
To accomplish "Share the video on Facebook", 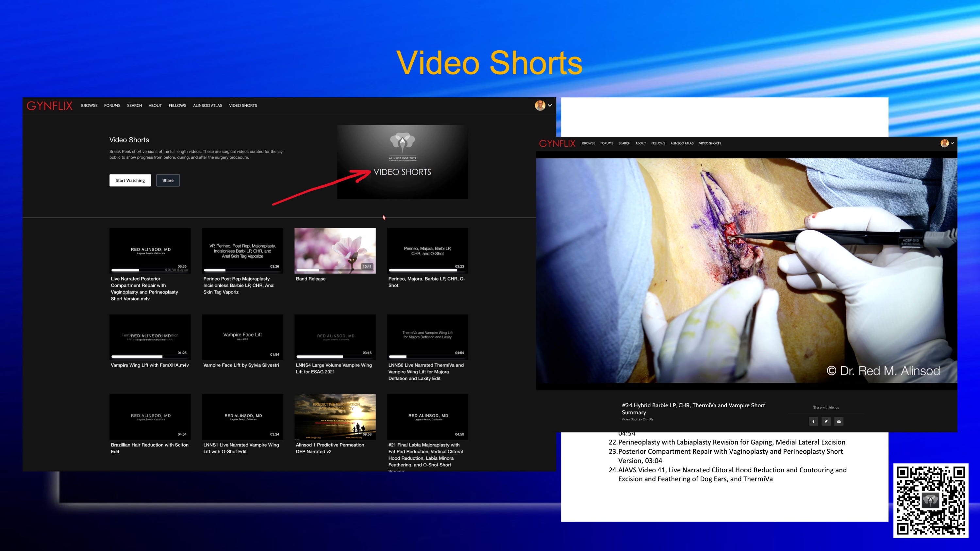I will click(813, 421).
